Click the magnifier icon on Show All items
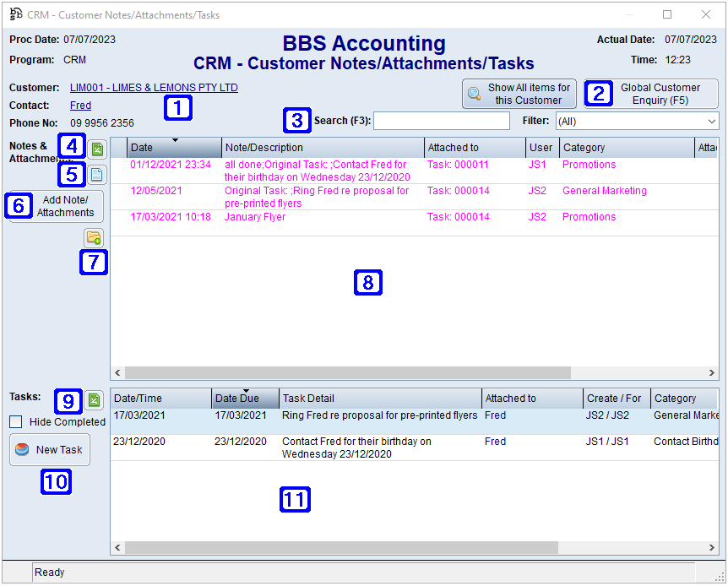This screenshot has height=586, width=728. (x=472, y=94)
